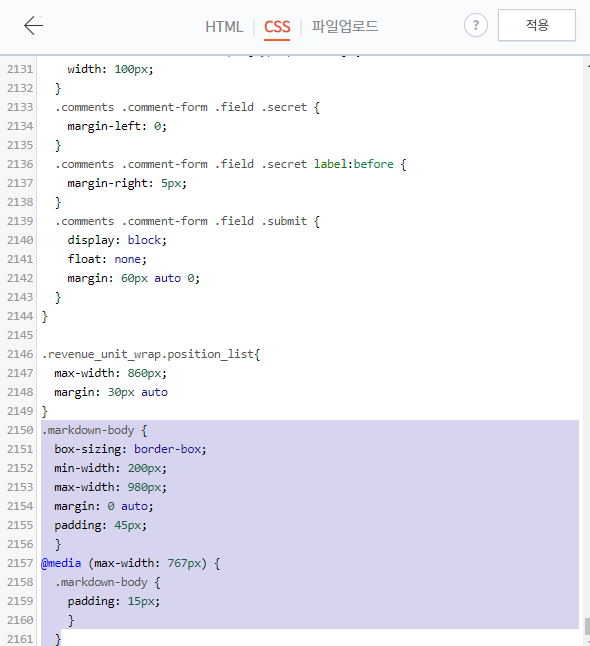Switch to the HTML tab
Screen dimensions: 590x646
pos(224,27)
